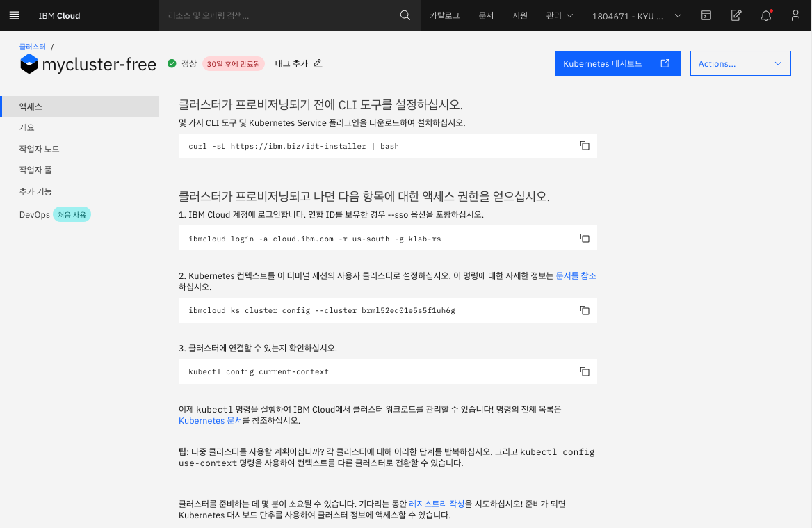Click external-link icon on Kubernetes 대시보드 button

click(665, 63)
